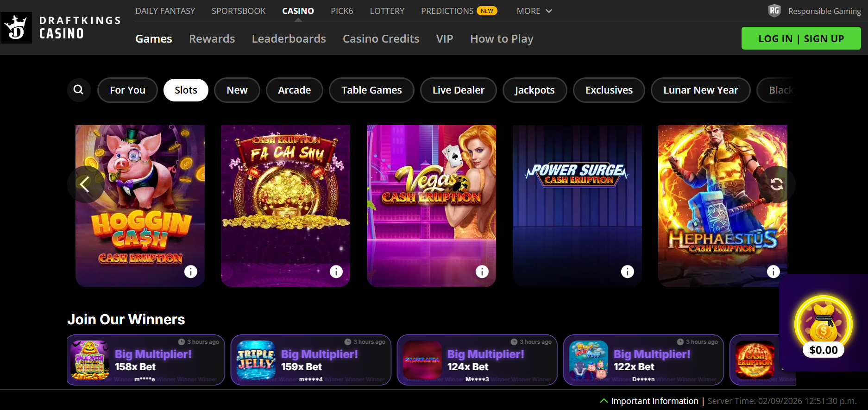Click the Responsible Gaming RG shield icon
Viewport: 868px width, 410px height.
pyautogui.click(x=774, y=11)
